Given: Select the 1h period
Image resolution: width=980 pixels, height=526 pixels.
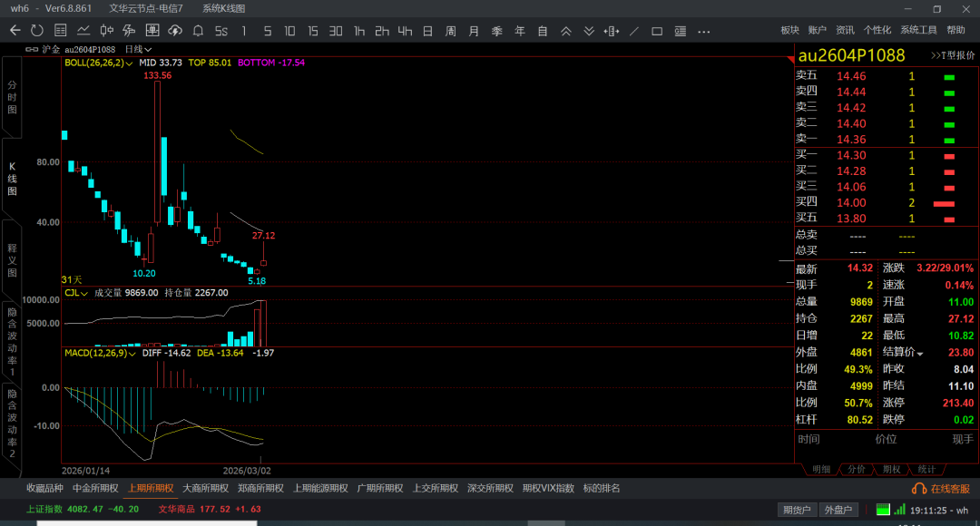Looking at the screenshot, I should [x=358, y=31].
